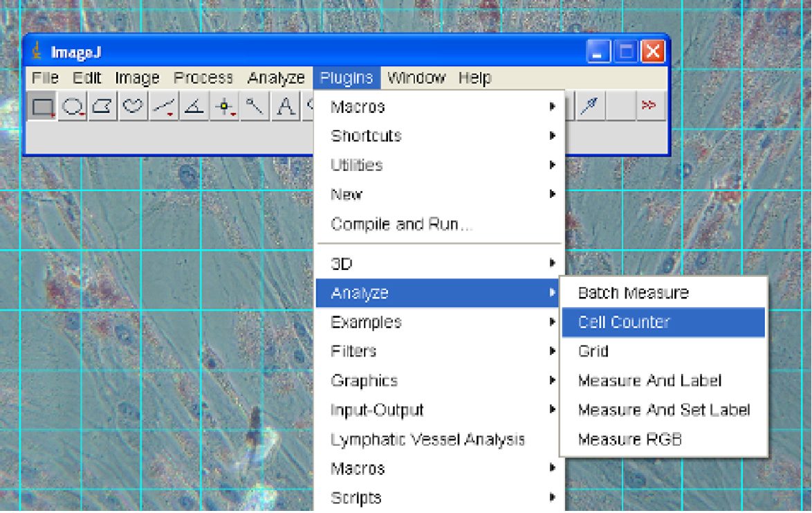Image resolution: width=812 pixels, height=513 pixels.
Task: Expand the Utilities submenu arrow
Action: 553,165
